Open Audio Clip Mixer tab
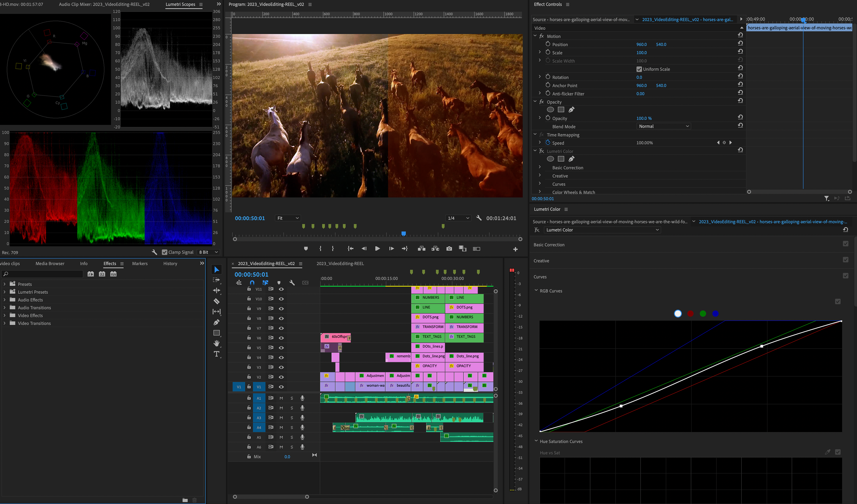This screenshot has width=857, height=504. pyautogui.click(x=104, y=4)
